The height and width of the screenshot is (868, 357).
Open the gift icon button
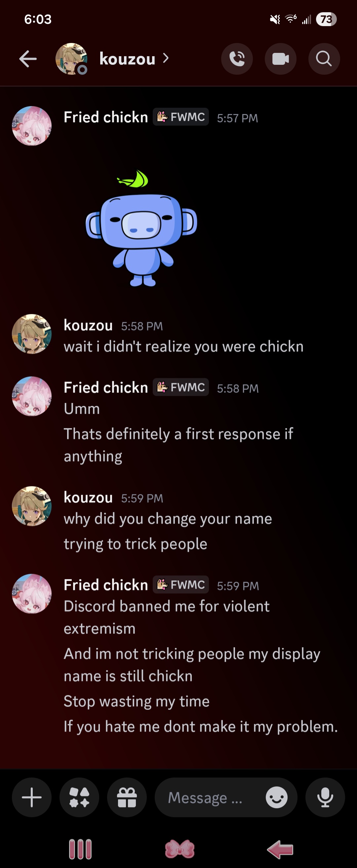click(x=127, y=797)
